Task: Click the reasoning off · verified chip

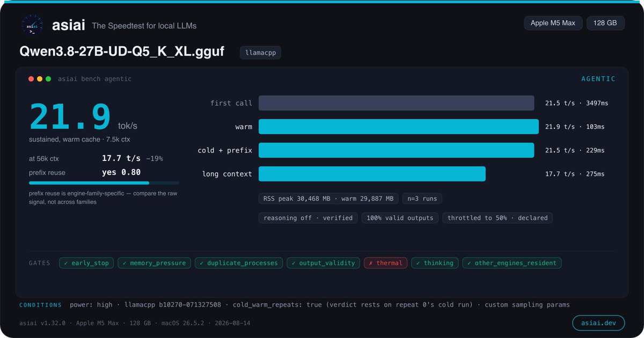Action: (308, 218)
